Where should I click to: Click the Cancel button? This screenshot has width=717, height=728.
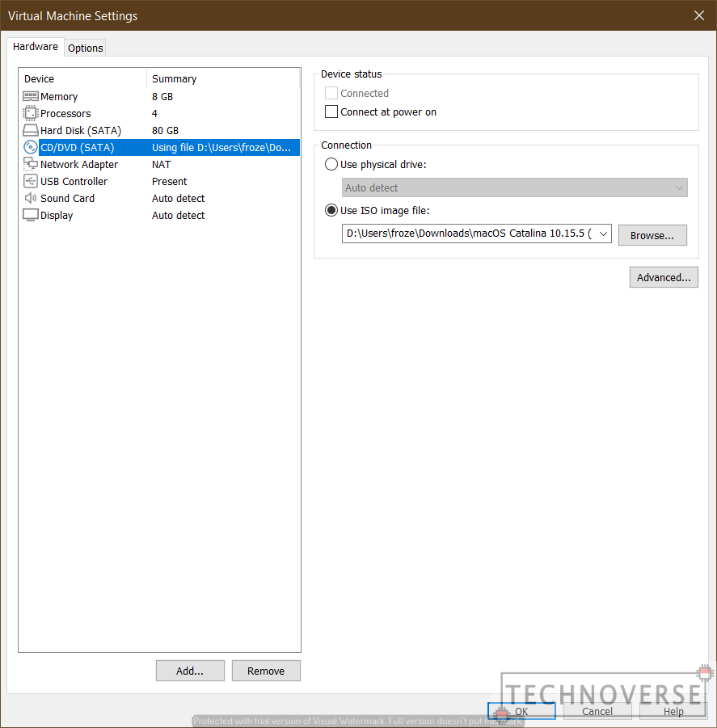coord(597,711)
